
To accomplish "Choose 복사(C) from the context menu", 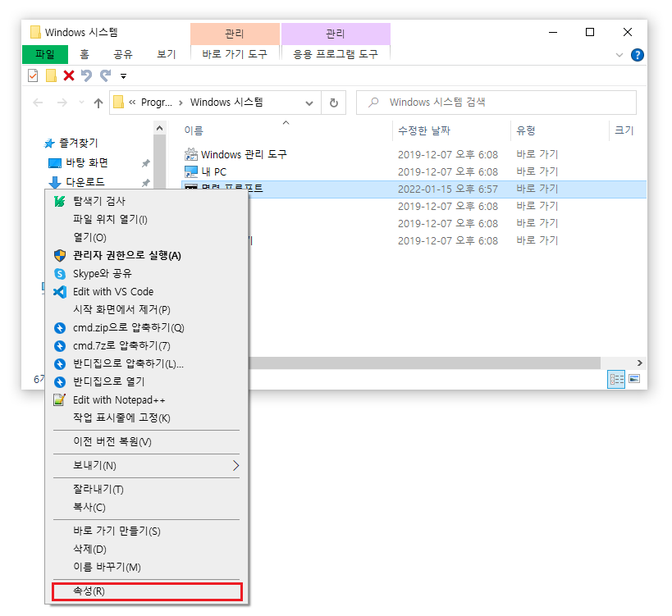I will coord(147,507).
